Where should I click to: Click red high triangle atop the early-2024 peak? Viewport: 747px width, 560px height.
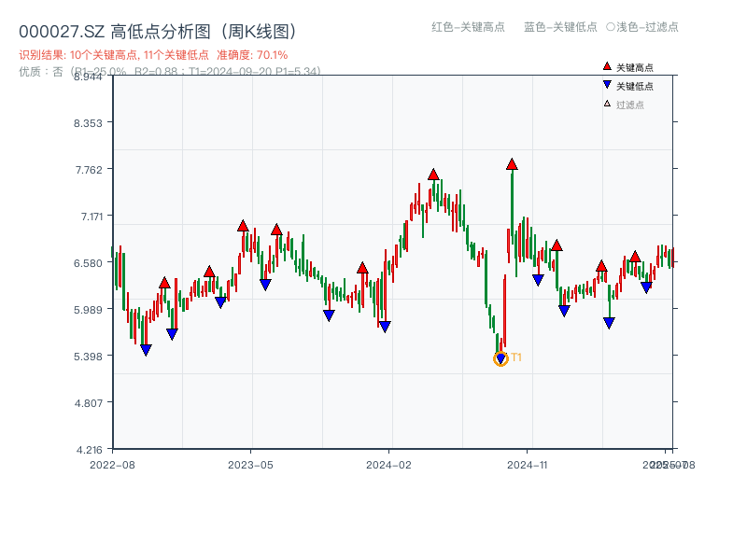pyautogui.click(x=433, y=175)
